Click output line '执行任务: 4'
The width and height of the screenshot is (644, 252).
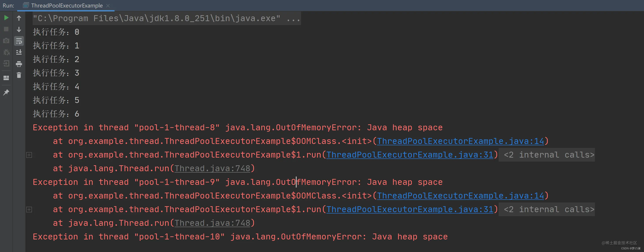point(56,87)
